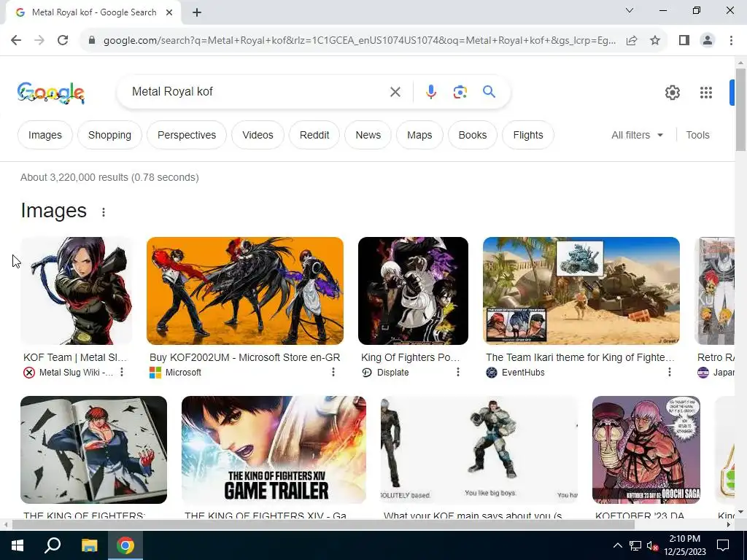The width and height of the screenshot is (747, 560).
Task: Open Google settings gear icon
Action: [x=672, y=93]
